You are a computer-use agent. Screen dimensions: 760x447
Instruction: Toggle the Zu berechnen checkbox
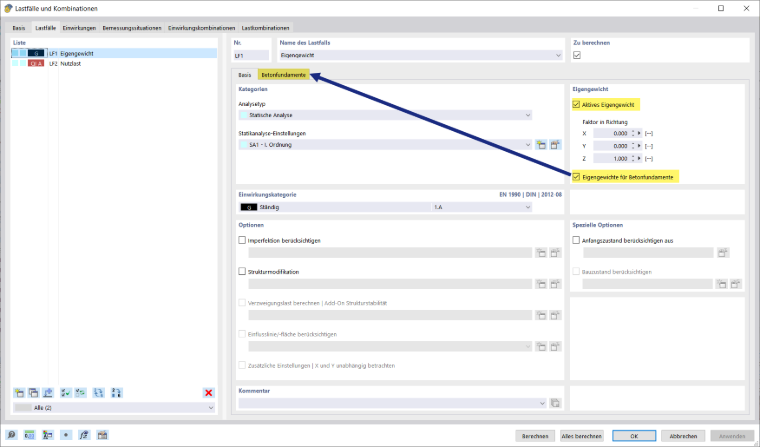[577, 55]
